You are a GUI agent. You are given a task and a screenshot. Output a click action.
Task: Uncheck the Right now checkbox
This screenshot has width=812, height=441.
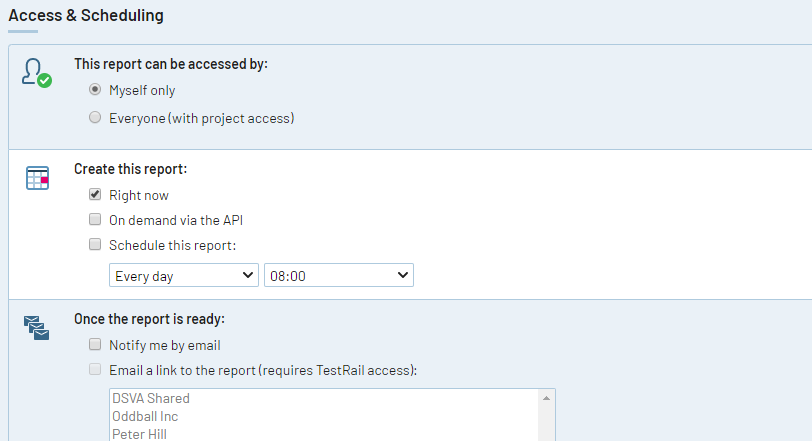[x=95, y=195]
